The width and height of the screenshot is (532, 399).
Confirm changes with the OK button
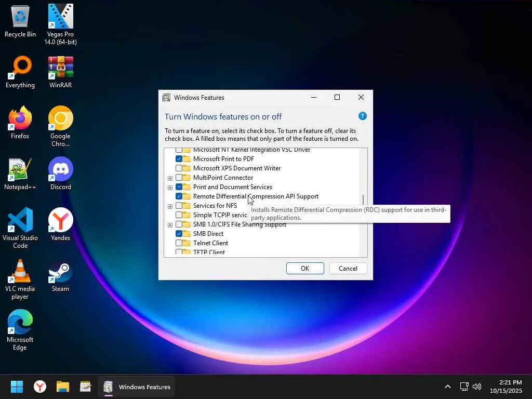click(x=305, y=269)
